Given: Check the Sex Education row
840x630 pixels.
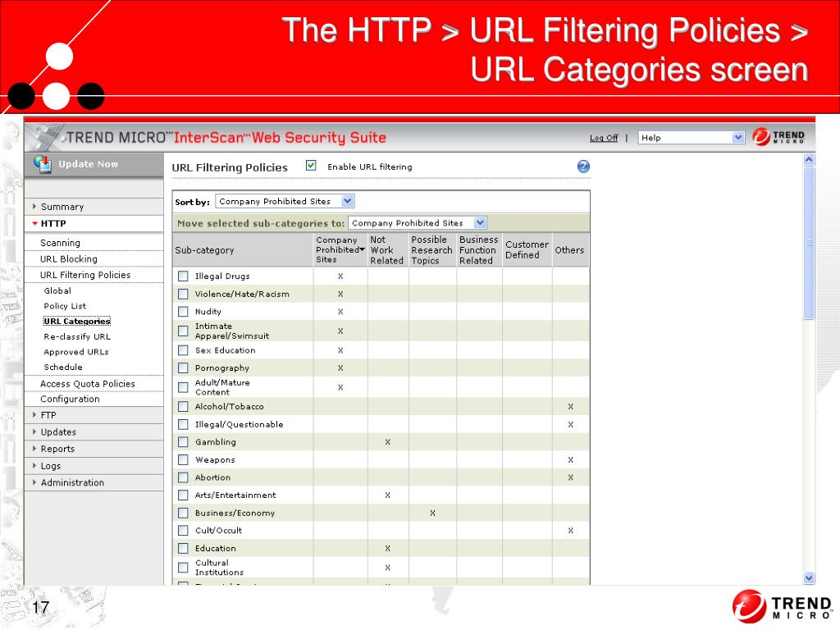Looking at the screenshot, I should click(183, 350).
